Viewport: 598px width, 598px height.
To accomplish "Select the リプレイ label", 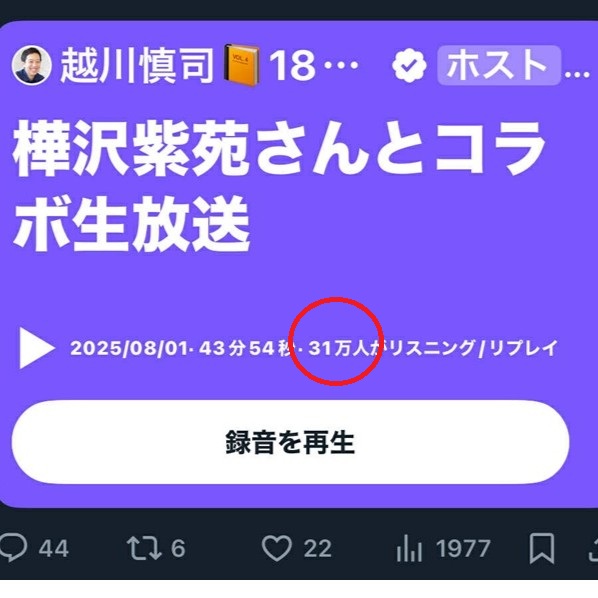I will 523,348.
